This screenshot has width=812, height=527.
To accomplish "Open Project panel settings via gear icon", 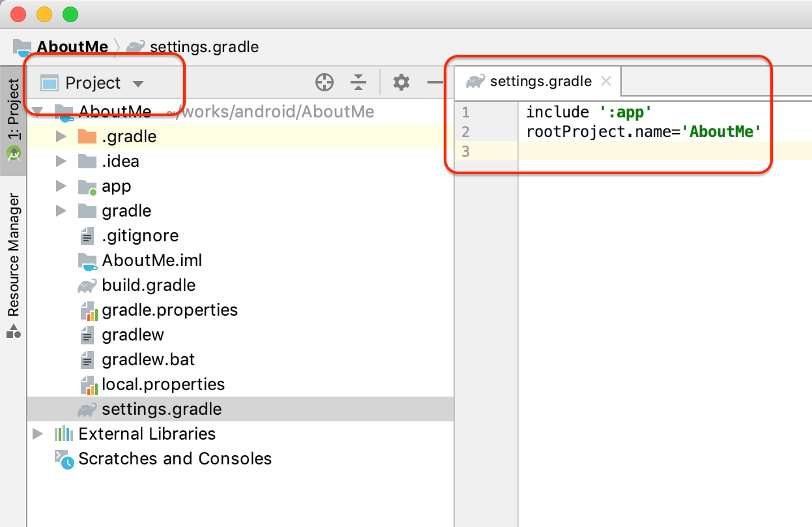I will pyautogui.click(x=400, y=82).
